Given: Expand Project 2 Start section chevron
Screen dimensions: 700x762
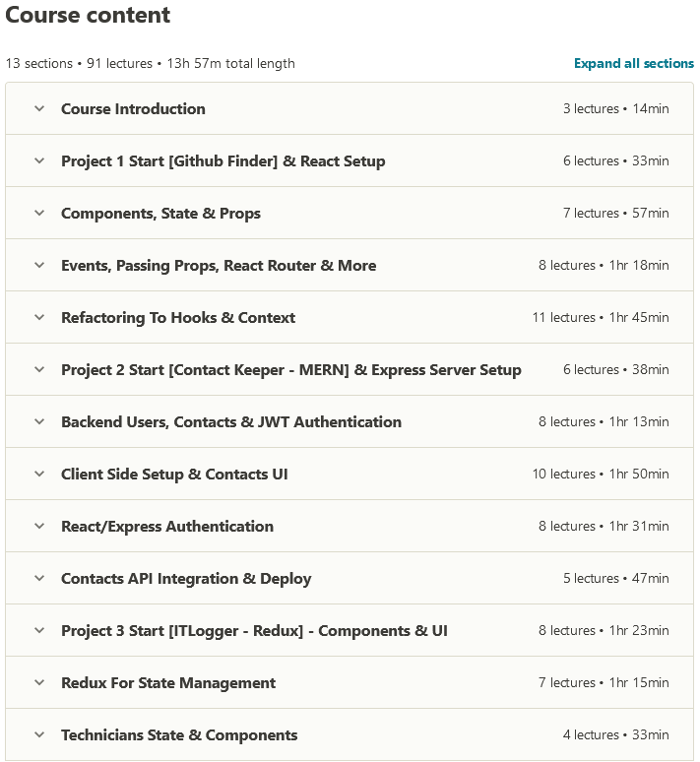Looking at the screenshot, I should (x=39, y=370).
